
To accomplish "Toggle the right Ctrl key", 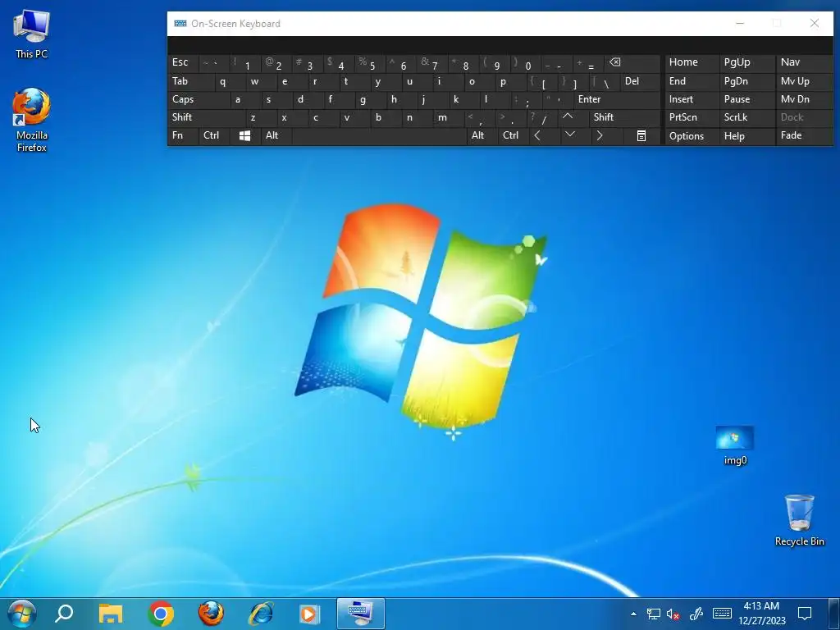I will click(x=514, y=135).
